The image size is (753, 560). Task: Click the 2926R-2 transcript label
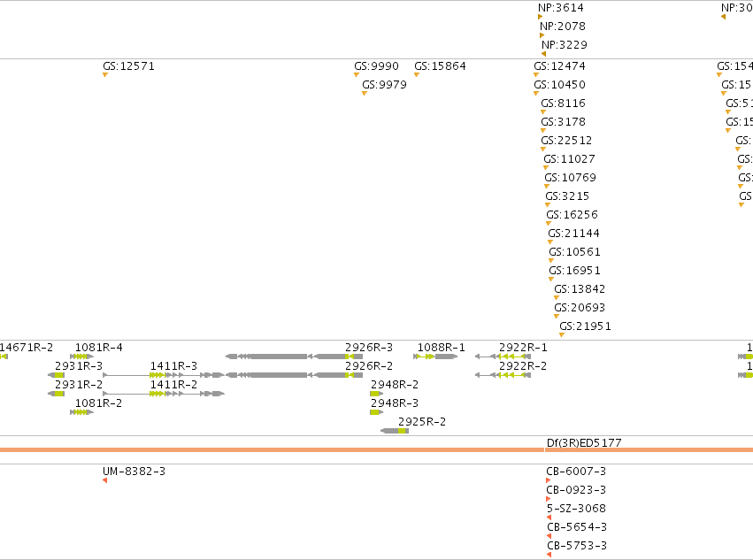[369, 366]
